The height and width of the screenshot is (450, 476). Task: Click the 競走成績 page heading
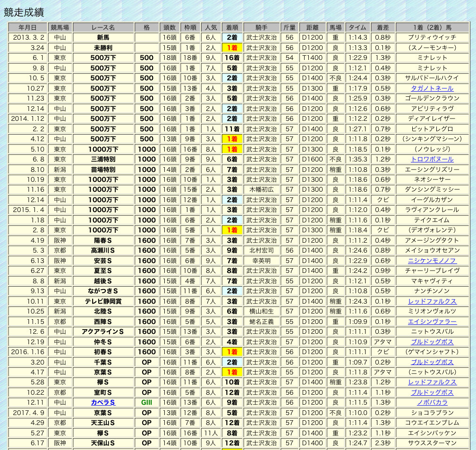[24, 12]
